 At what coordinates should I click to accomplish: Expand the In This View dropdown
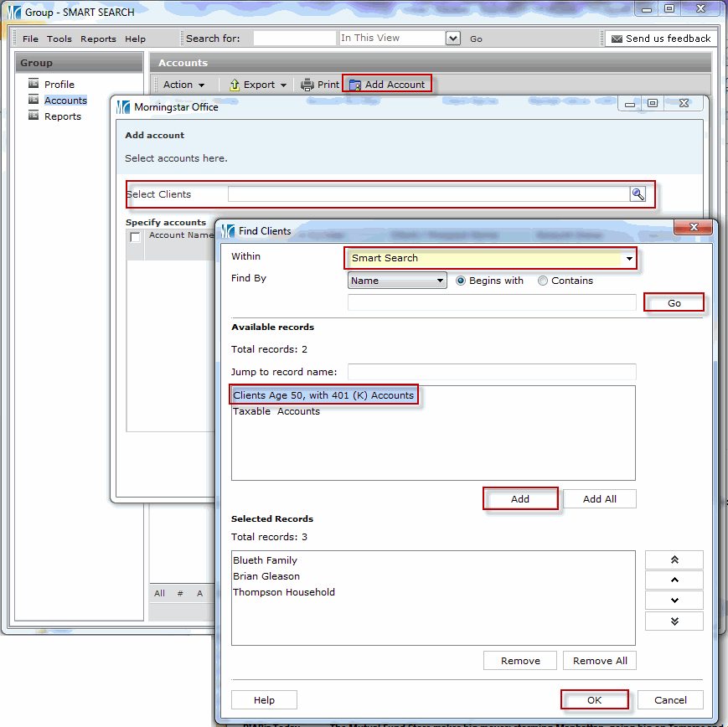(453, 39)
